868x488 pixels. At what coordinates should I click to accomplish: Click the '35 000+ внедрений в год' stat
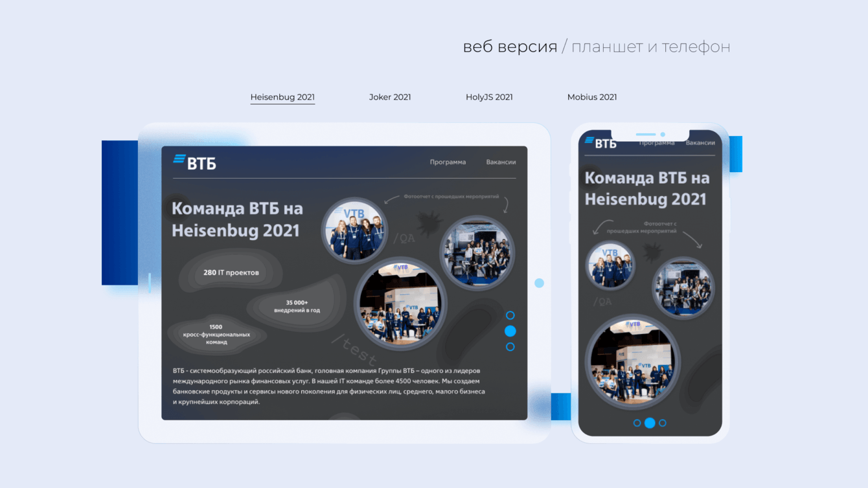coord(297,306)
